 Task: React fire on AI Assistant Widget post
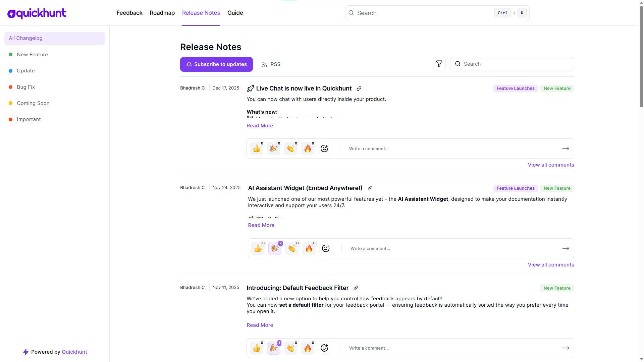[x=309, y=248]
